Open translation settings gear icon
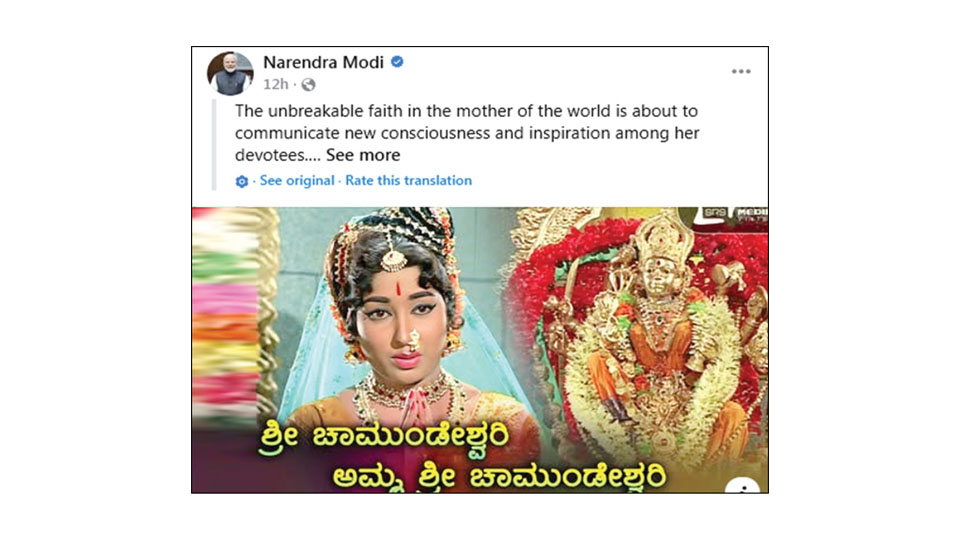This screenshot has width=960, height=540. point(242,181)
